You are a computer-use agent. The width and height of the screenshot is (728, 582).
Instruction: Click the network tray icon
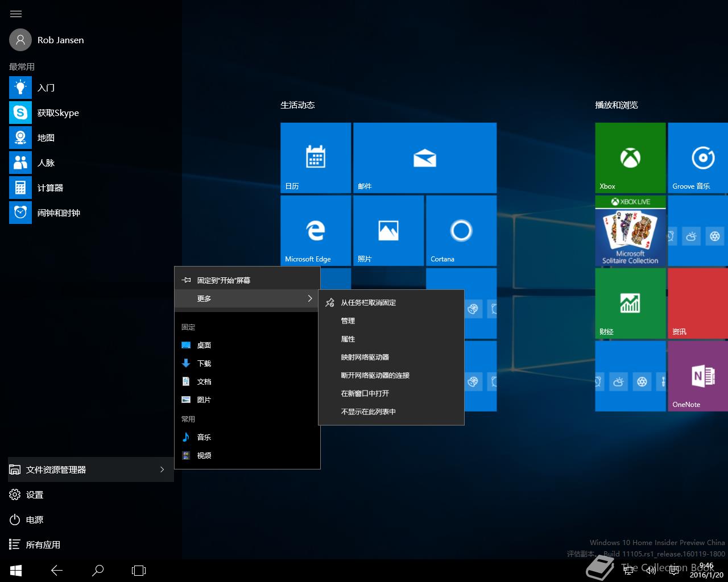628,570
